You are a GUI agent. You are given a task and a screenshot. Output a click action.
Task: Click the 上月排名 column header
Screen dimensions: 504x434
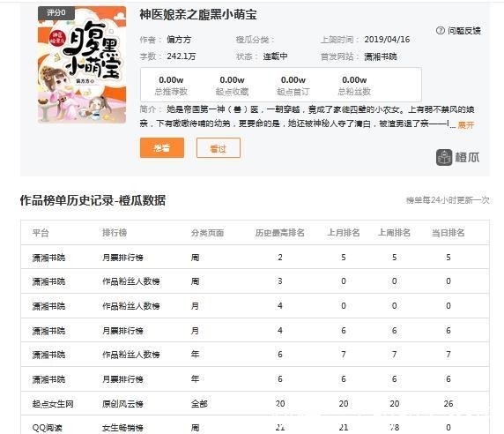[x=344, y=233]
